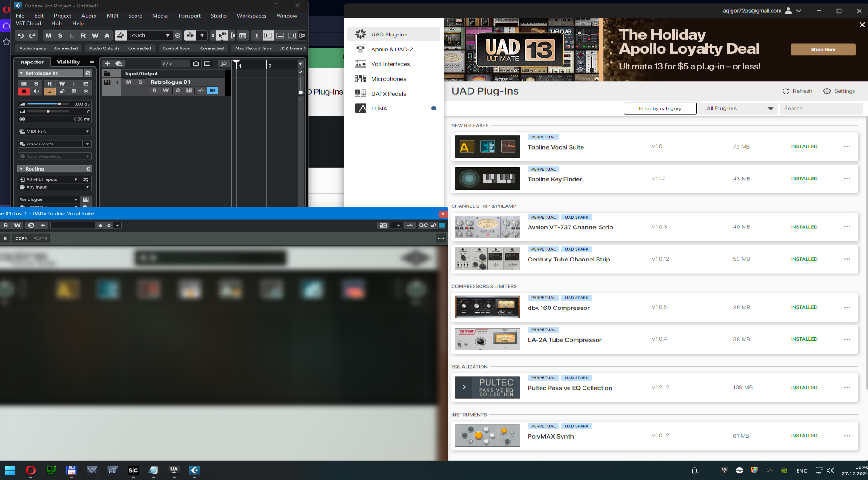Switch to the Visibility tab
868x480 pixels.
point(68,62)
